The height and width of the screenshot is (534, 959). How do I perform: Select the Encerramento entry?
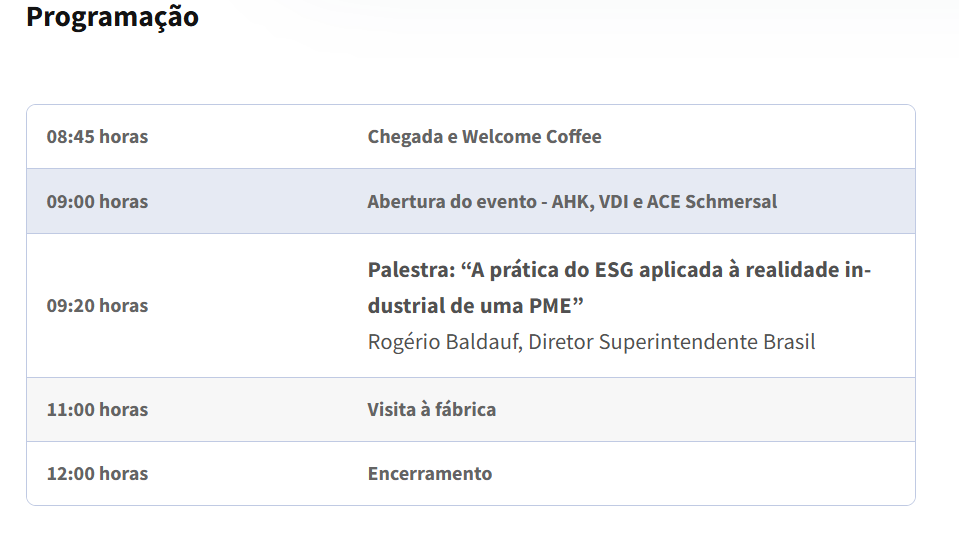click(430, 474)
